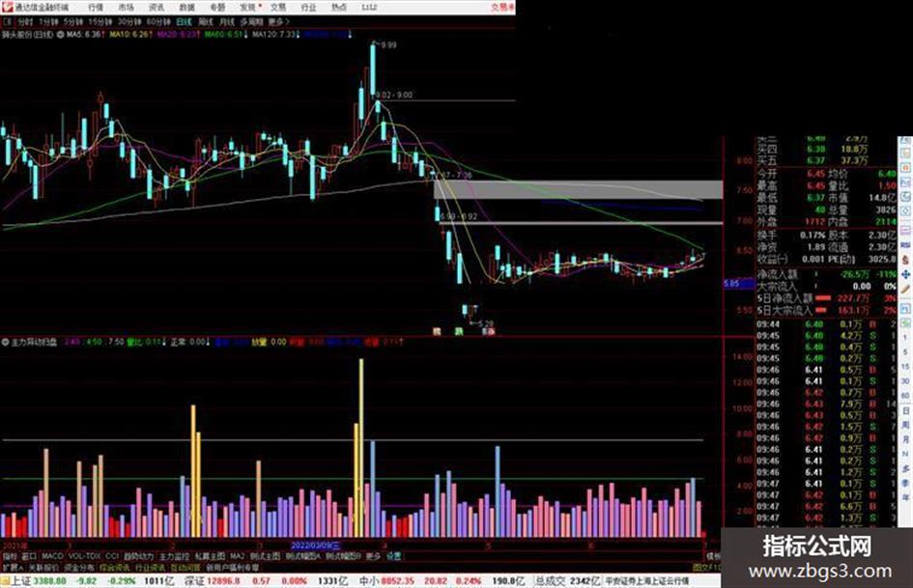The width and height of the screenshot is (913, 588).
Task: Select the pencil drawing tool icon
Action: pyautogui.click(x=905, y=290)
